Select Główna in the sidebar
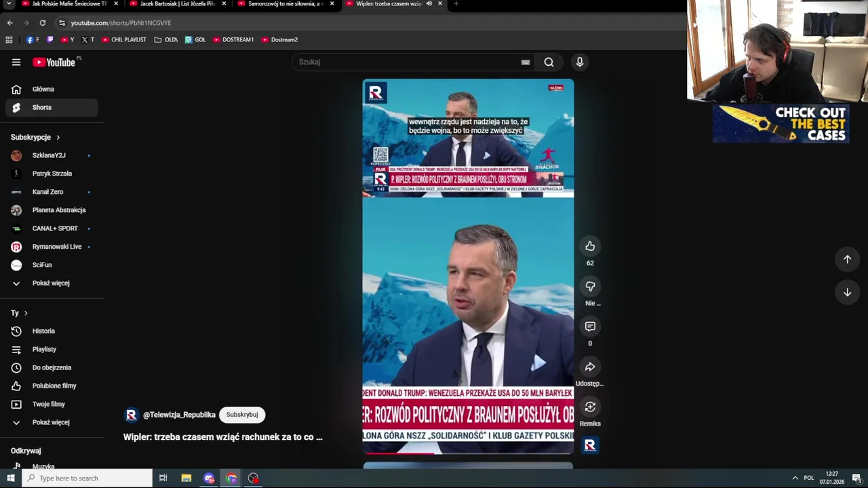This screenshot has width=868, height=488. point(52,89)
